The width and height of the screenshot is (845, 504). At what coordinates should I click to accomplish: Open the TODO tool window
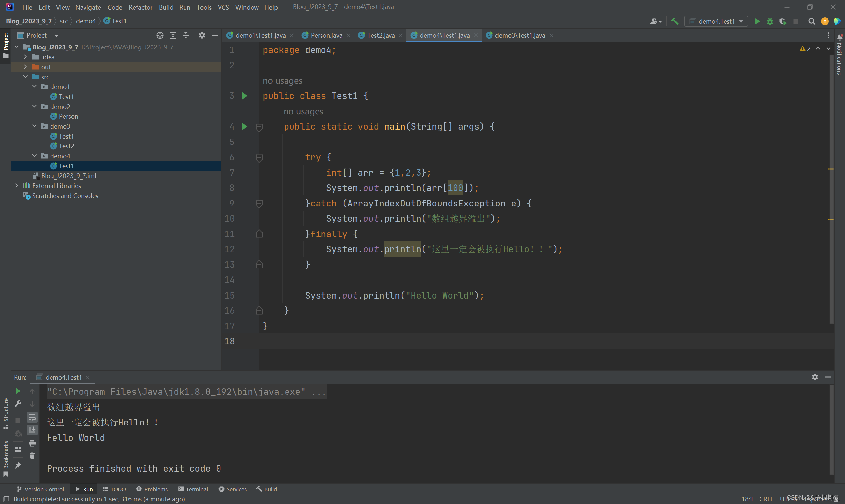(115, 489)
